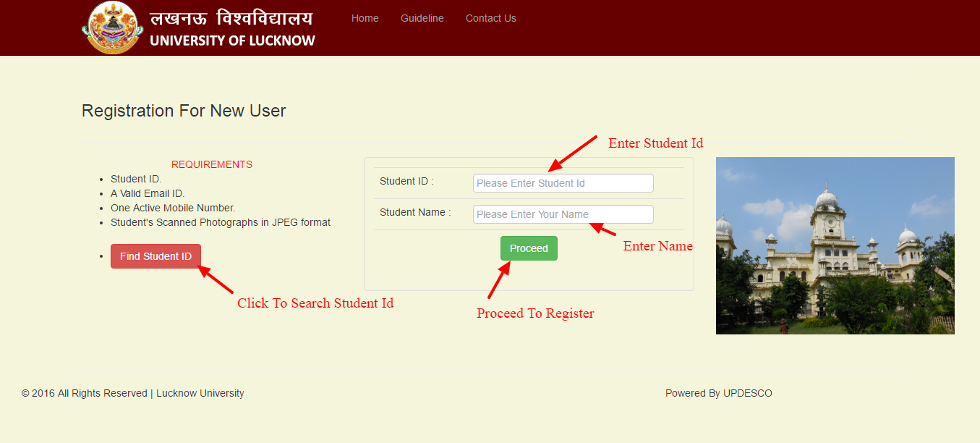Click the green Proceed button
Image resolution: width=980 pixels, height=443 pixels.
[529, 248]
